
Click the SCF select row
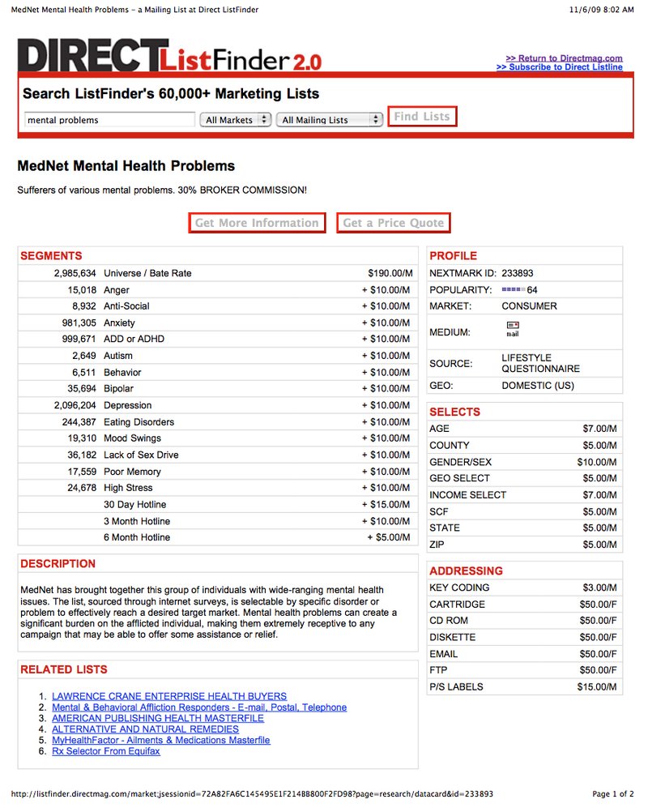(x=524, y=511)
